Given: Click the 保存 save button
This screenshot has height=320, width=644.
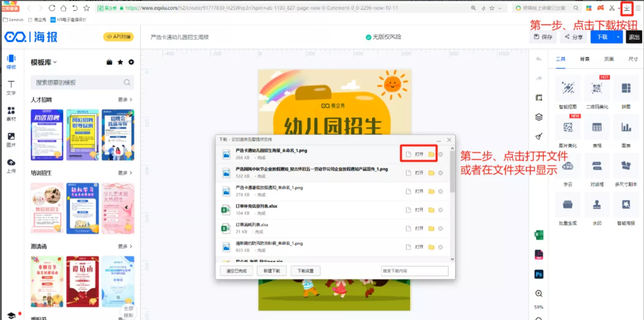Looking at the screenshot, I should [x=543, y=37].
